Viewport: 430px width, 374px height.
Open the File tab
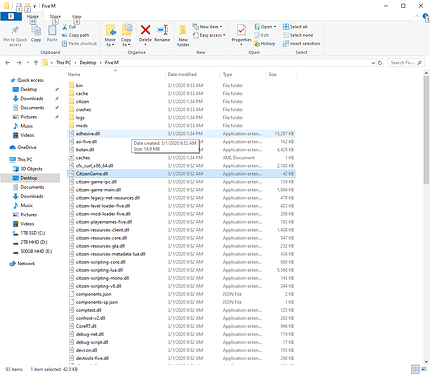click(x=11, y=16)
